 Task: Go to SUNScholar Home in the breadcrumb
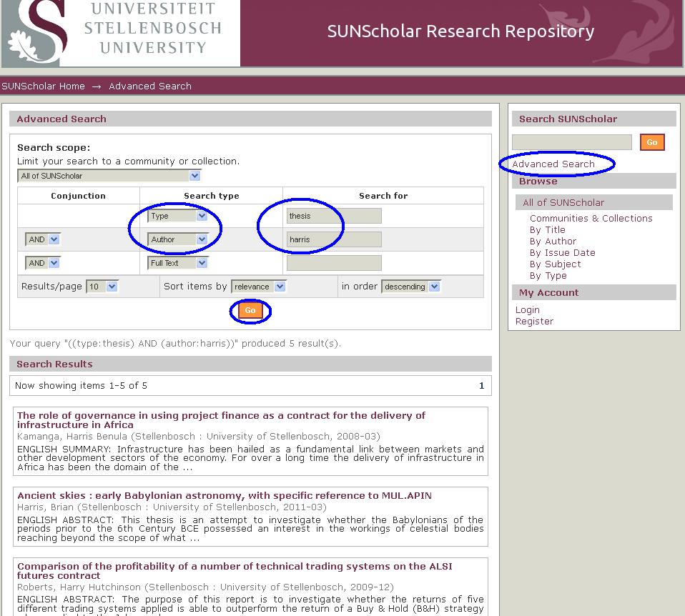click(x=43, y=86)
